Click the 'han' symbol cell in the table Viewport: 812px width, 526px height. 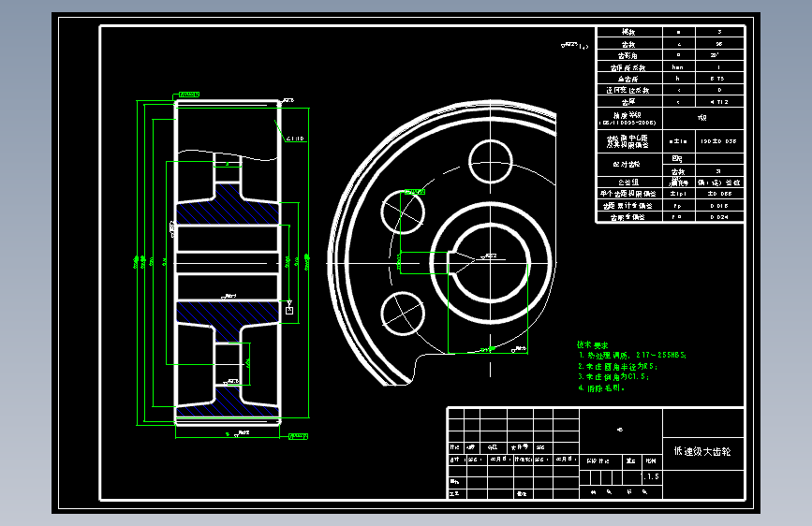(x=678, y=66)
